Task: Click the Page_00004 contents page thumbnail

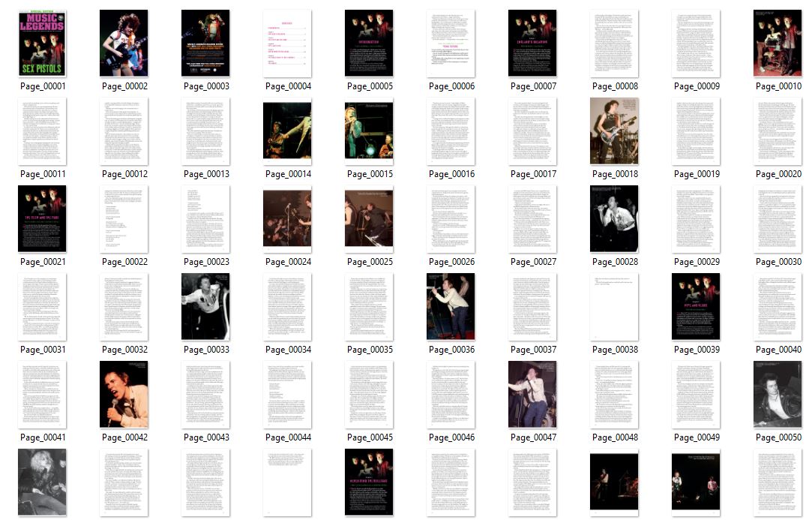Action: click(x=287, y=44)
